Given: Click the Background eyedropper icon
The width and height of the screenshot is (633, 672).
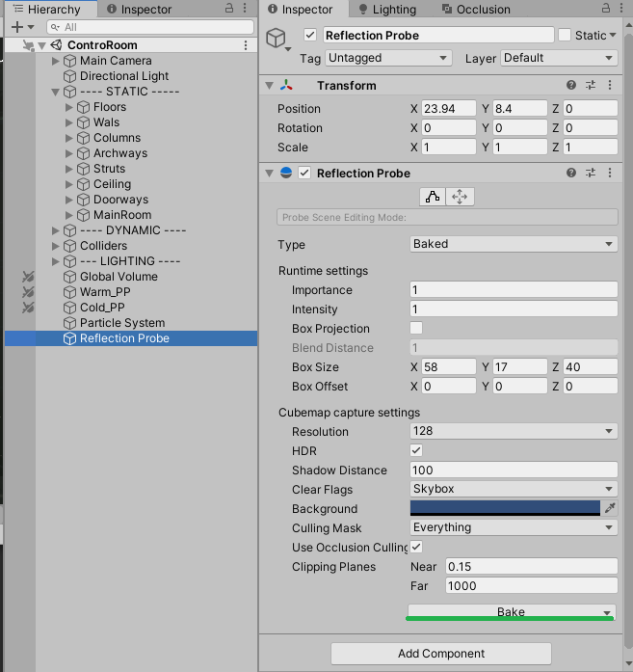Looking at the screenshot, I should pyautogui.click(x=610, y=508).
